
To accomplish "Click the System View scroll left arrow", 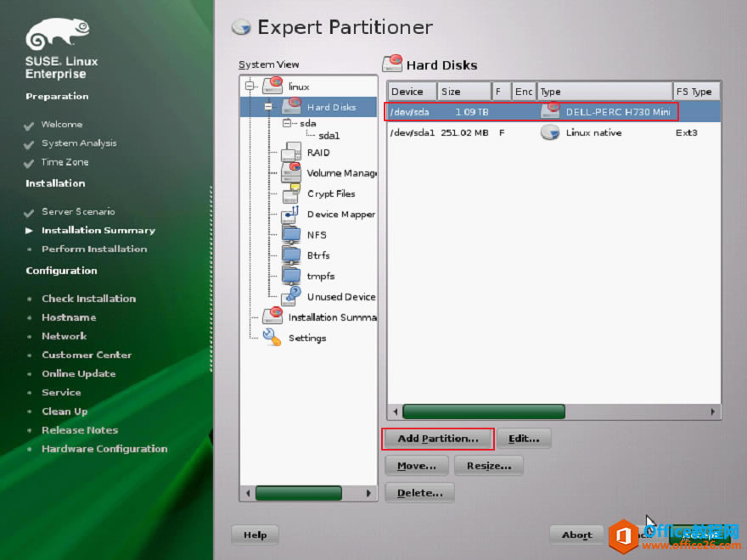I will point(248,493).
